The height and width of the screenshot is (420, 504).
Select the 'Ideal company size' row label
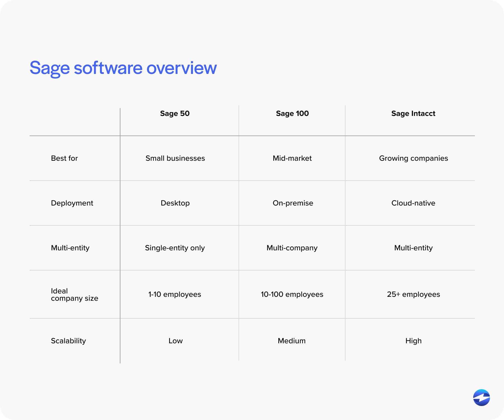[x=74, y=294]
